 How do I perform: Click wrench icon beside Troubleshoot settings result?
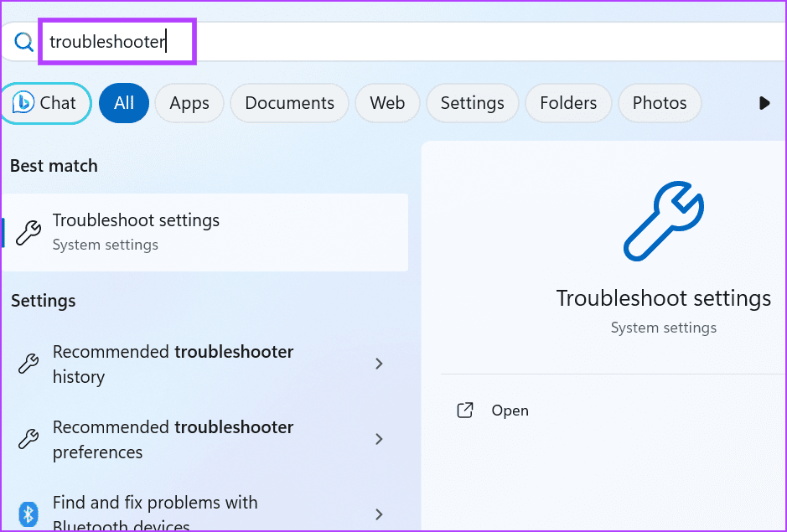[x=28, y=233]
